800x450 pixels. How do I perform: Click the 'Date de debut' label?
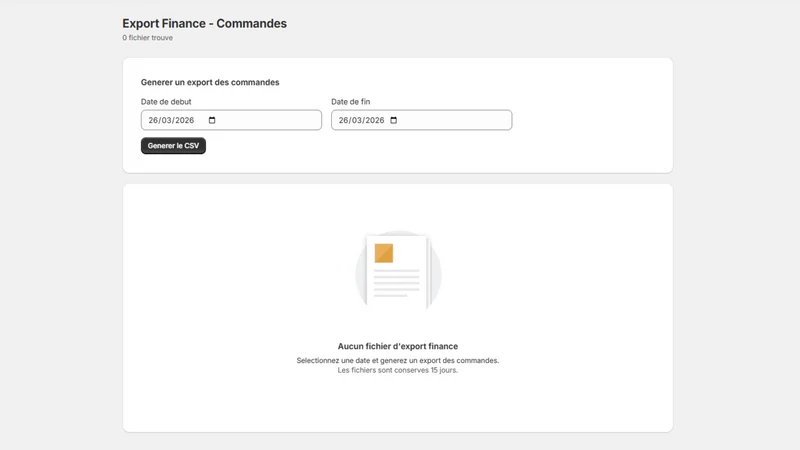point(166,102)
